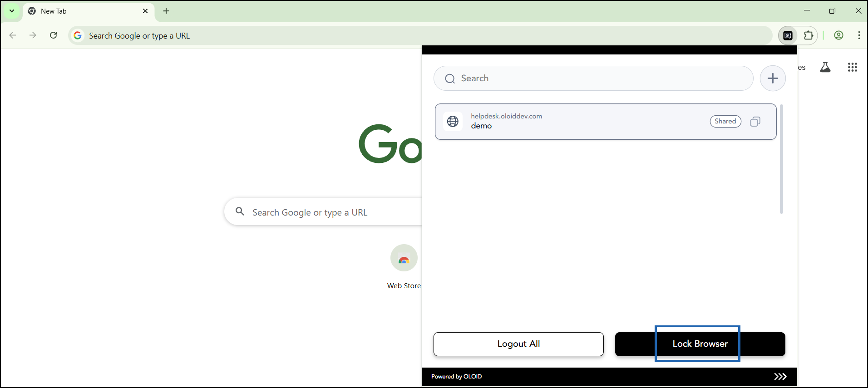The image size is (868, 388).
Task: Select the New Tab tab
Action: [x=89, y=11]
